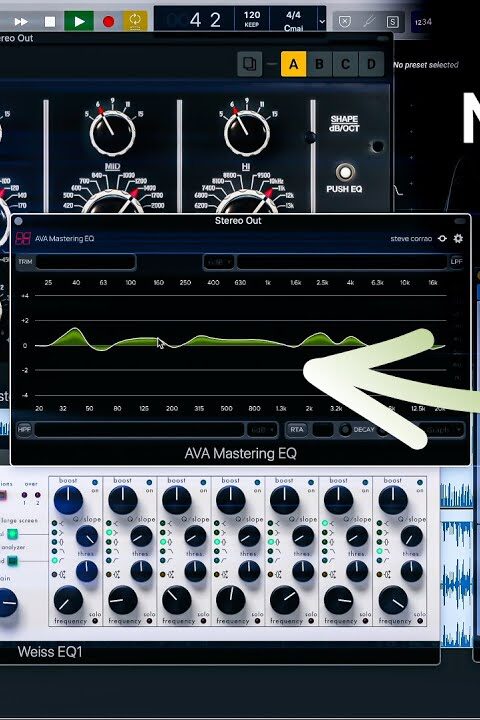Toggle the yellow Loop cycle button

pyautogui.click(x=135, y=21)
